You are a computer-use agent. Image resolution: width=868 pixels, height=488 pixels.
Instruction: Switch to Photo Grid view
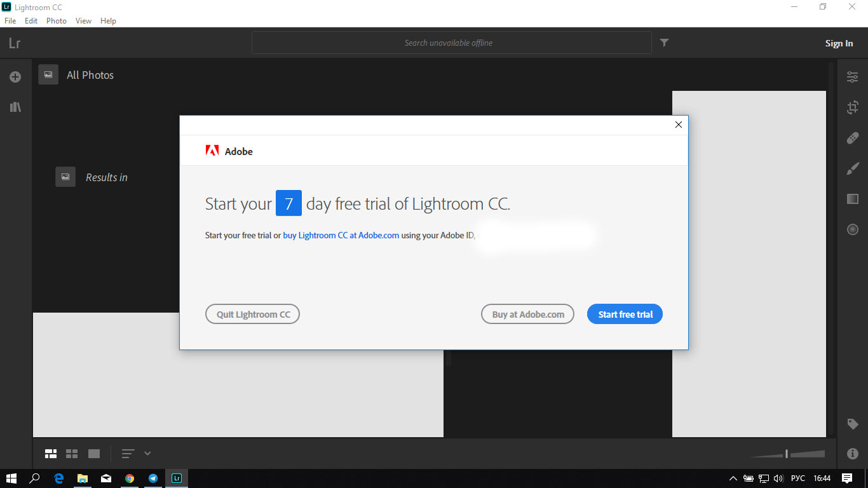pyautogui.click(x=51, y=454)
